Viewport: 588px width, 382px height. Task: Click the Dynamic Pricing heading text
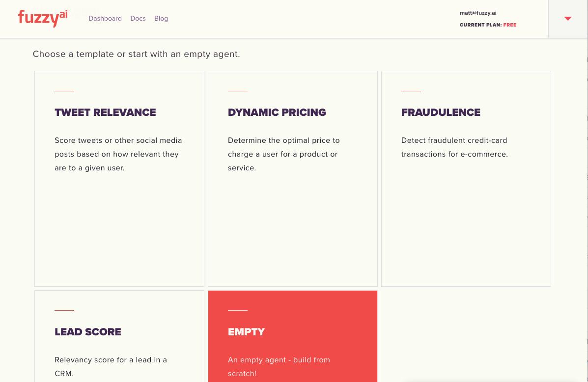(x=277, y=112)
